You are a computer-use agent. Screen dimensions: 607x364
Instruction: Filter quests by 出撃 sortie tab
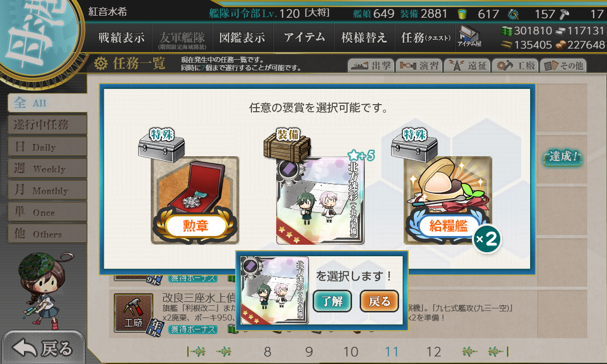coord(370,66)
